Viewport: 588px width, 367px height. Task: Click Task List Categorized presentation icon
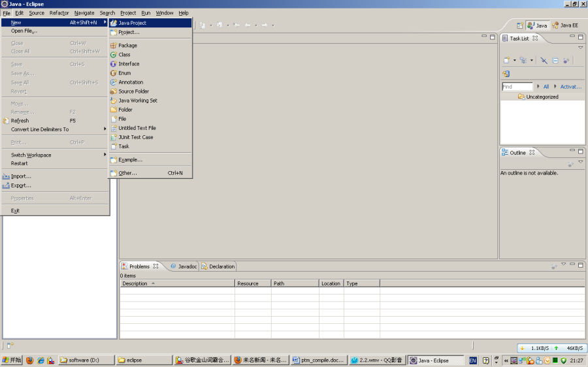tap(523, 60)
